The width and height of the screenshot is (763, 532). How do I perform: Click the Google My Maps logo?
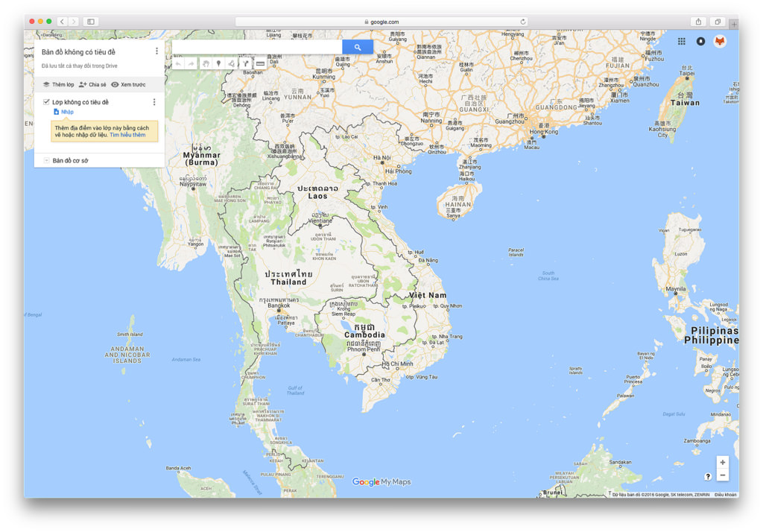(381, 482)
